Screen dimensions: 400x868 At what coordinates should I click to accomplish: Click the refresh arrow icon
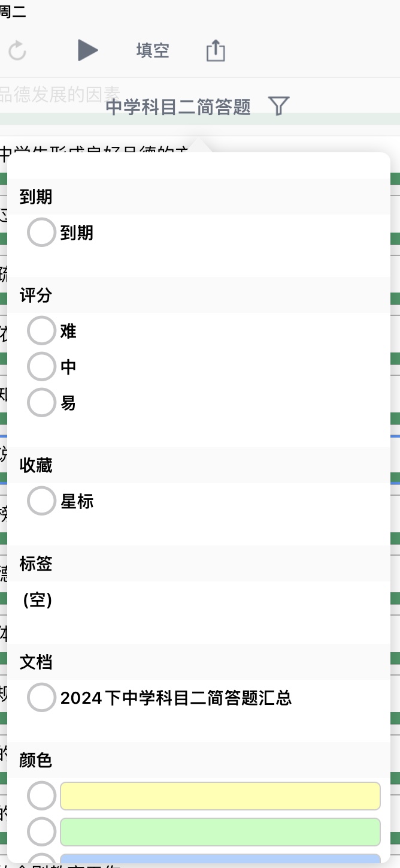click(17, 51)
